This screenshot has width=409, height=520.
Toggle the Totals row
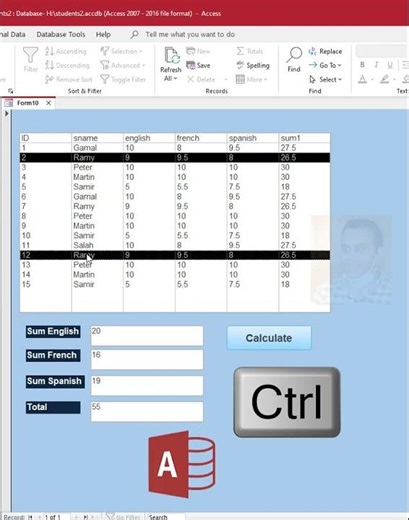[250, 51]
